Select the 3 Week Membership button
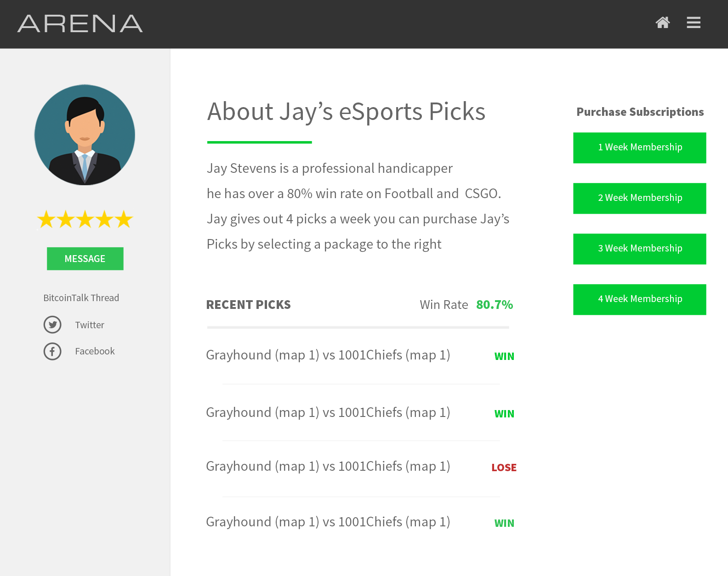The image size is (728, 576). pos(639,249)
